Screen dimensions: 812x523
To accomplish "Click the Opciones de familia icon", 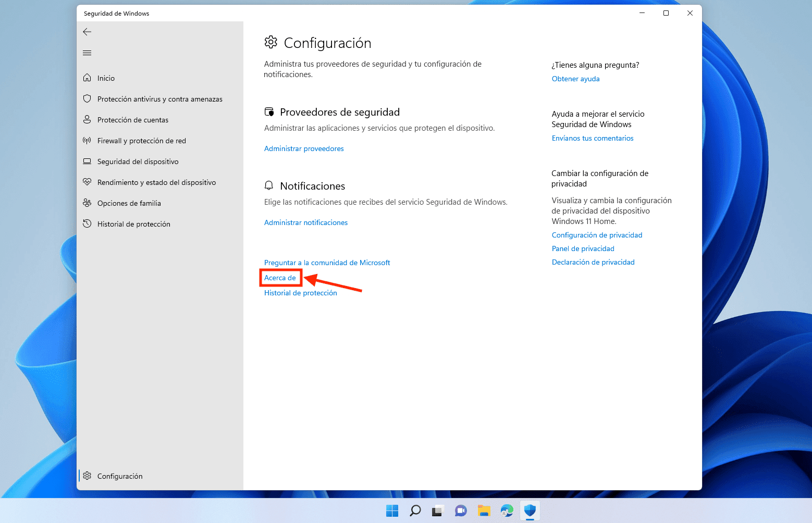I will tap(88, 203).
